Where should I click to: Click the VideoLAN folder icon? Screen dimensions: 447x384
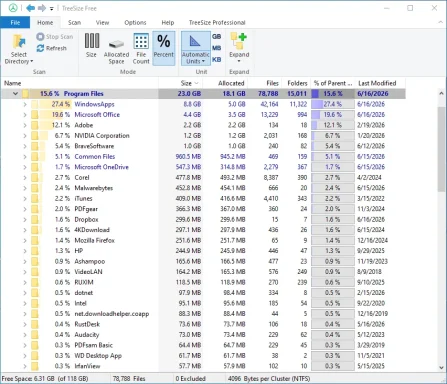[x=35, y=272]
